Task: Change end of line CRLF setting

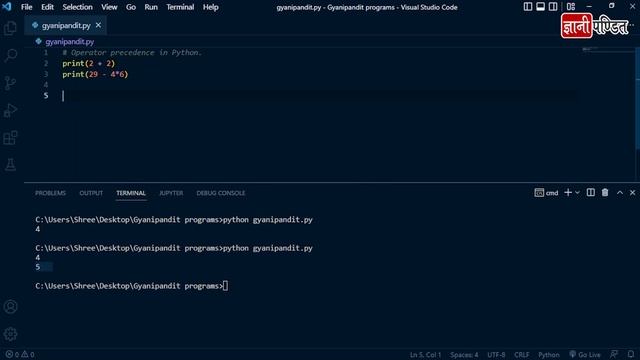Action: tap(522, 355)
